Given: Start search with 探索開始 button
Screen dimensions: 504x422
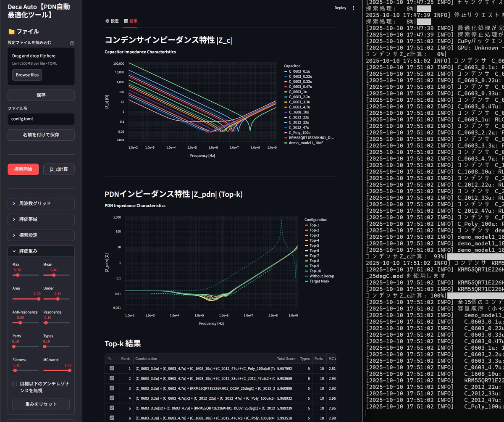Looking at the screenshot, I should (23, 169).
